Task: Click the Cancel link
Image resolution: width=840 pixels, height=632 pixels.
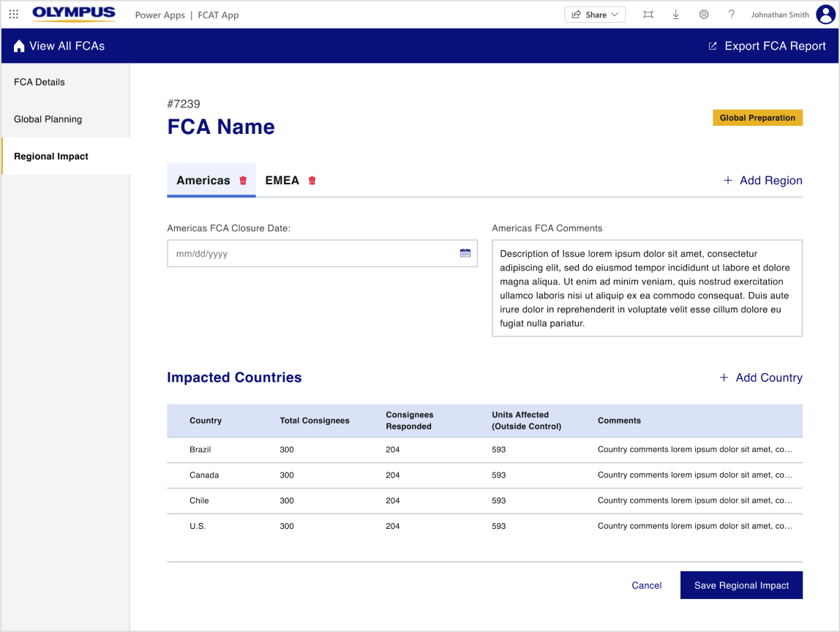Action: pyautogui.click(x=646, y=585)
